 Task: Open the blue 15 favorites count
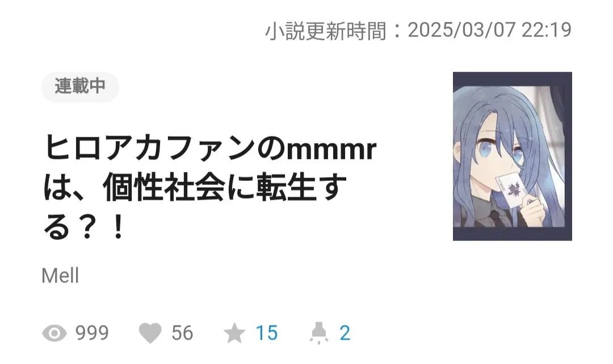(267, 333)
